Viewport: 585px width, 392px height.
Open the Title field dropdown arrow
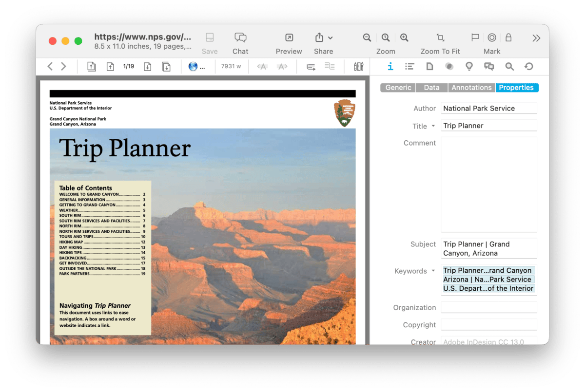pos(433,126)
